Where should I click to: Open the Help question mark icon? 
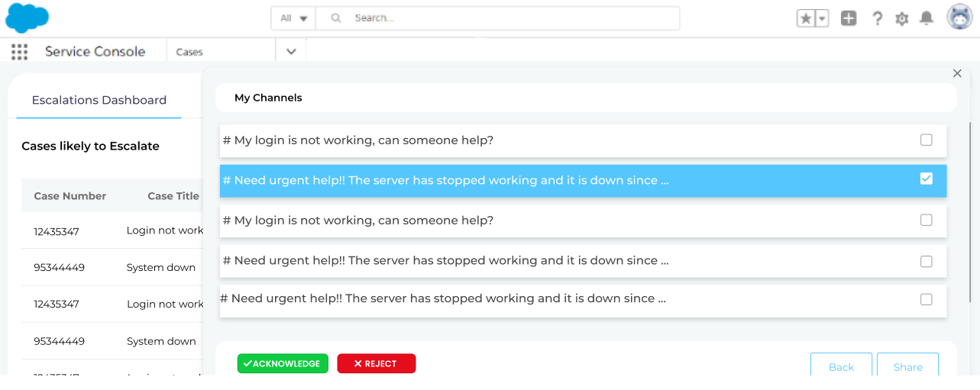[x=877, y=18]
